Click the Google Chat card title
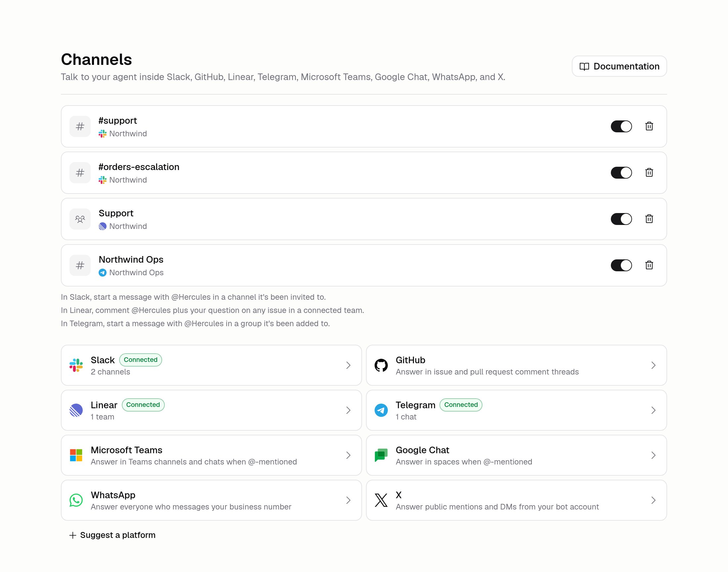The image size is (728, 572). [x=422, y=450]
